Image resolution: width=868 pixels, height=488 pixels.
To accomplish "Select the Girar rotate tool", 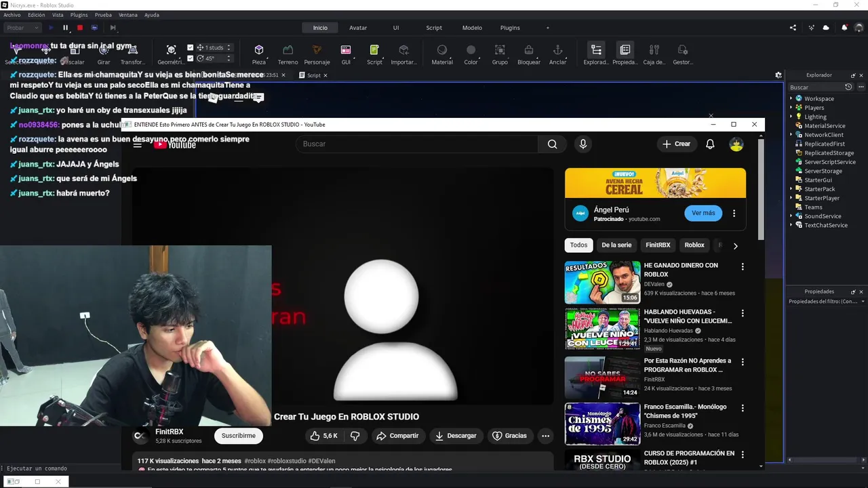I will (x=104, y=54).
